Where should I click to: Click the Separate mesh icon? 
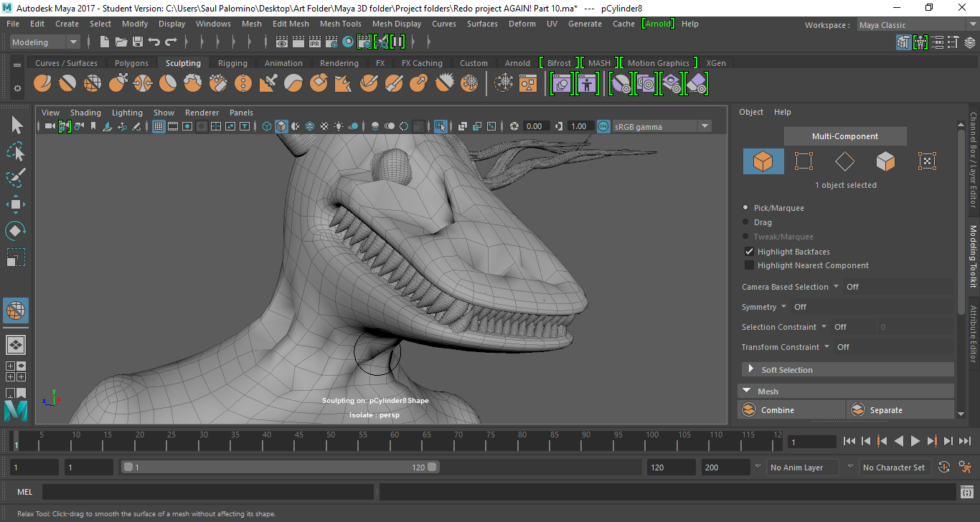pos(857,410)
